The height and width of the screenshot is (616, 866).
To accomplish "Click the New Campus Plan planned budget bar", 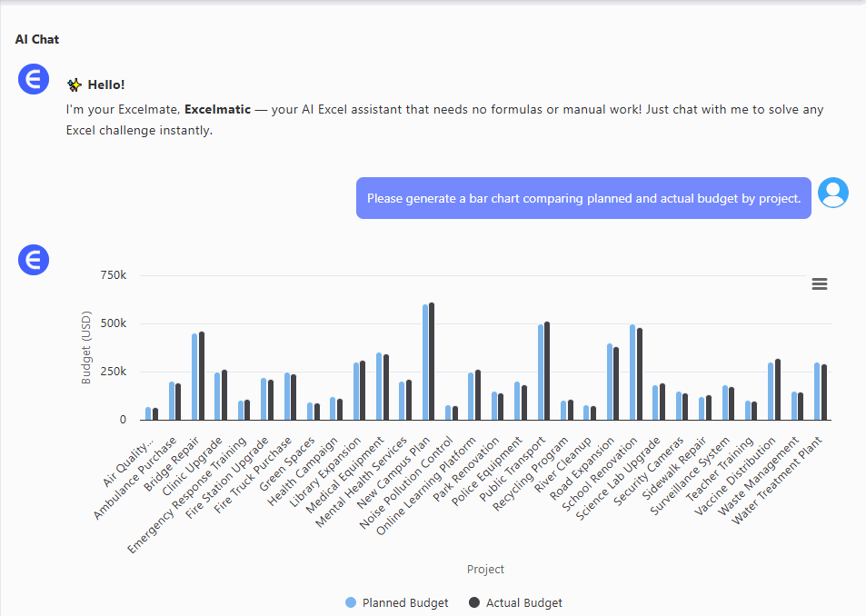I will click(x=424, y=362).
